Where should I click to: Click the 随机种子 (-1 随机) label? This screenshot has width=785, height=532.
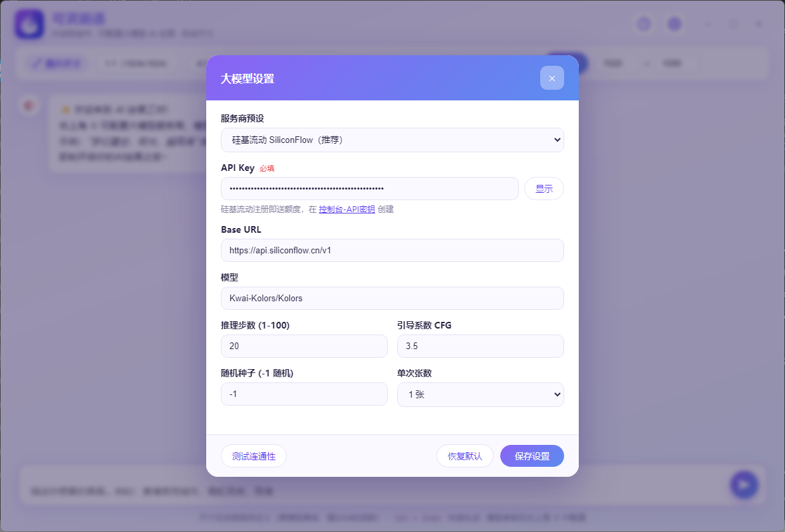coord(257,373)
